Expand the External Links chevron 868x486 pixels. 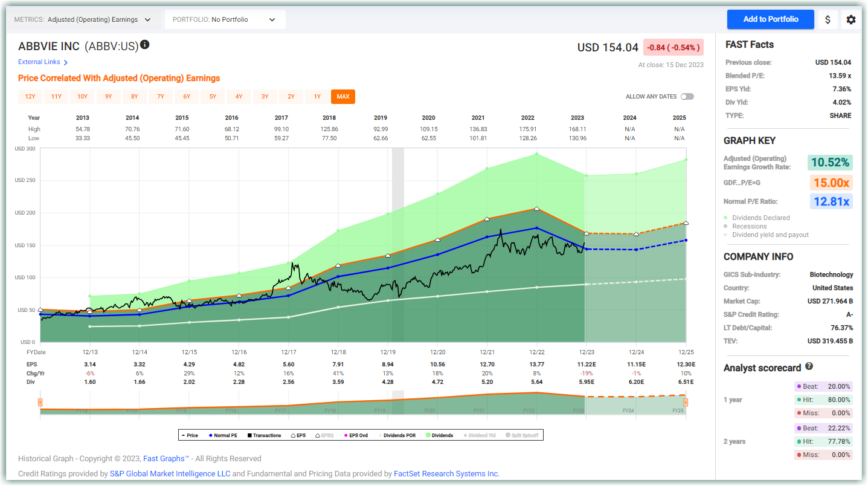(x=65, y=62)
